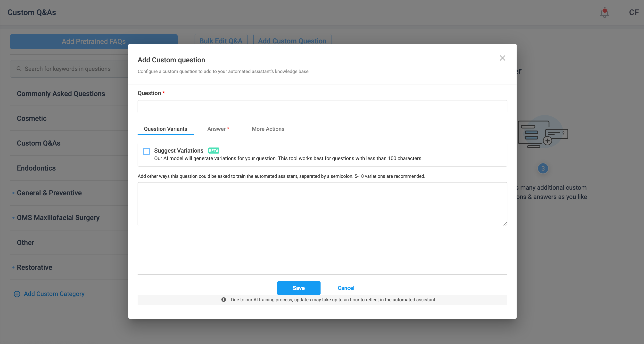Enable the Suggest Variations checkbox

point(146,151)
